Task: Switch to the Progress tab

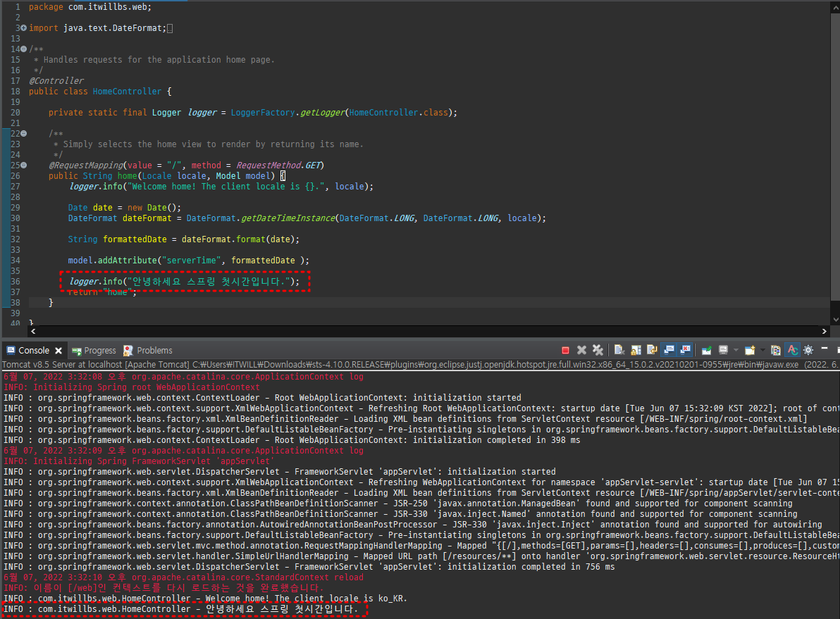Action: (94, 350)
